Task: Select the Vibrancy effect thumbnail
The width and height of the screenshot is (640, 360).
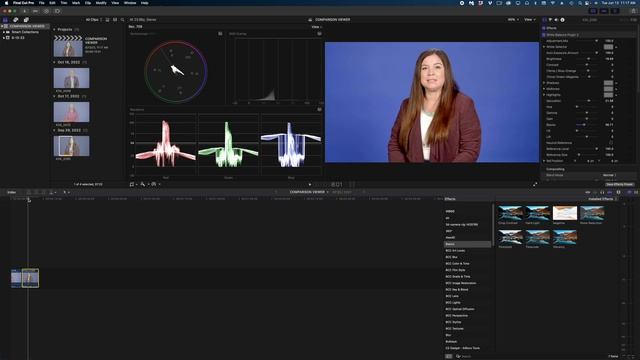Action: 565,237
